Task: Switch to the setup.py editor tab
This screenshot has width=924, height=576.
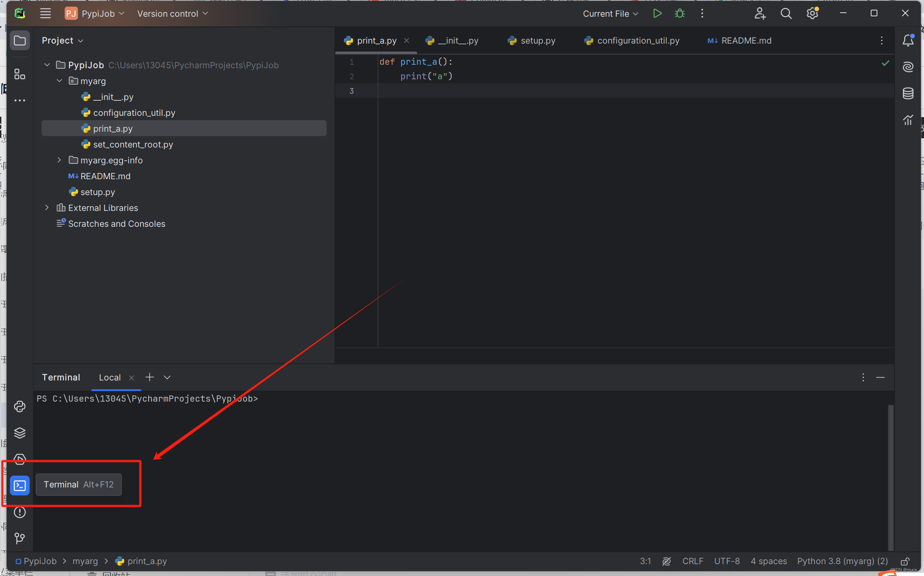Action: (537, 41)
